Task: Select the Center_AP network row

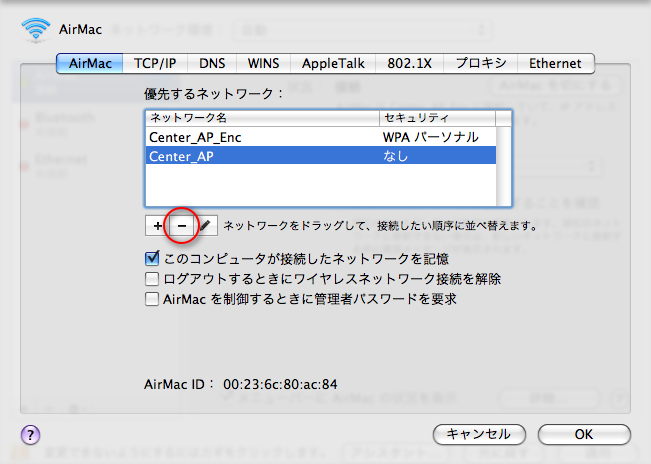Action: 321,156
